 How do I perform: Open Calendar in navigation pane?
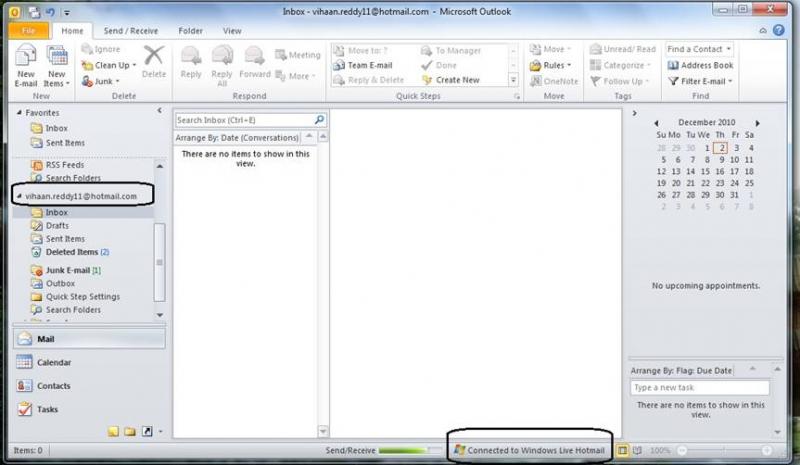pos(89,362)
